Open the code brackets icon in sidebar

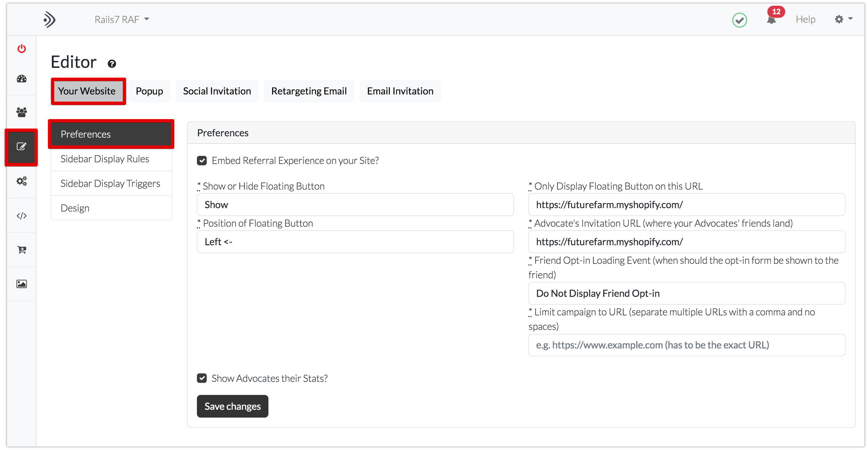pos(22,216)
